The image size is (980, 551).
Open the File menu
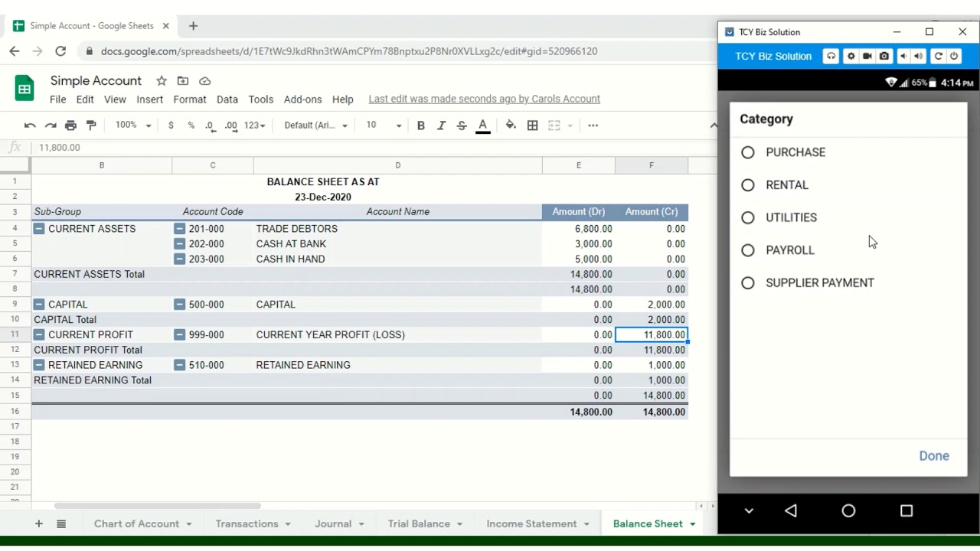(58, 99)
